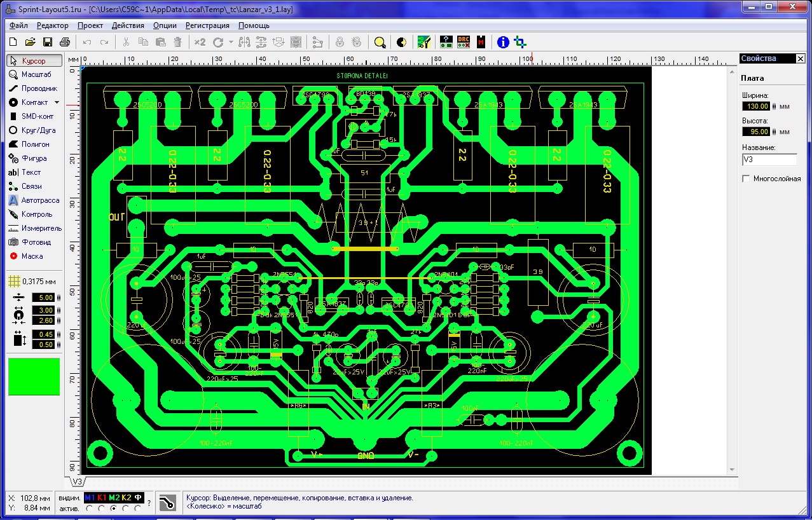Activate layer K1 radio button
The image size is (812, 520).
coord(101,509)
